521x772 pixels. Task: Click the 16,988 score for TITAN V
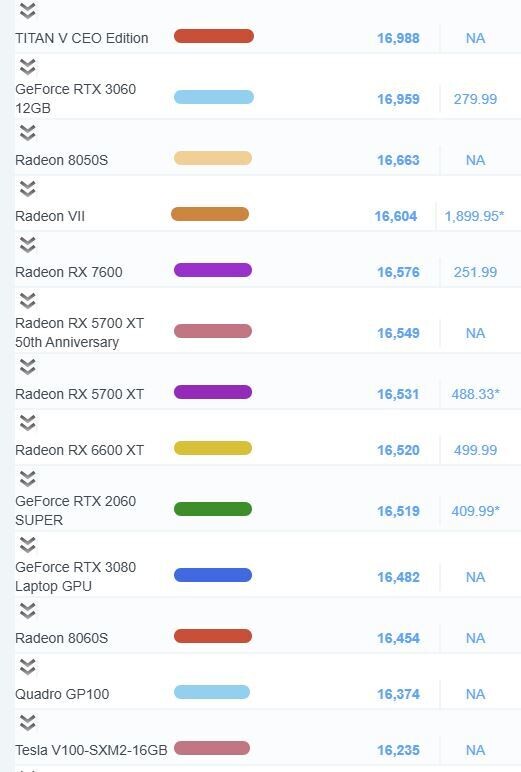click(x=398, y=38)
